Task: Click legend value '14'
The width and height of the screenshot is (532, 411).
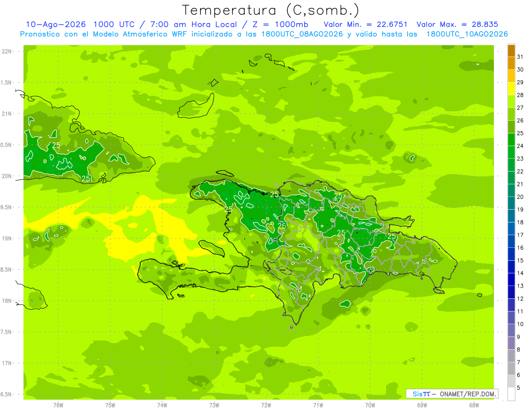Action: (520, 274)
